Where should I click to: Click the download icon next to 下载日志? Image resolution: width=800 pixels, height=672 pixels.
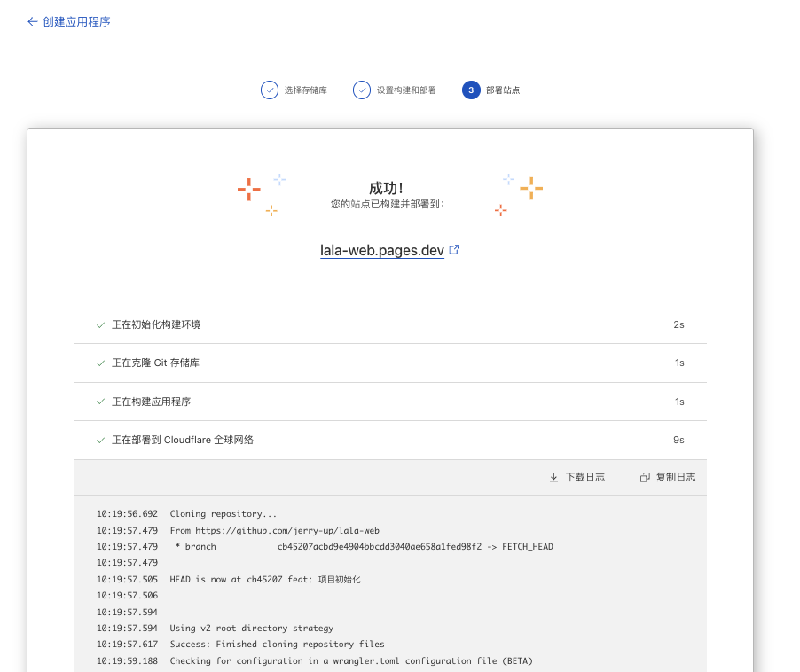tap(553, 477)
